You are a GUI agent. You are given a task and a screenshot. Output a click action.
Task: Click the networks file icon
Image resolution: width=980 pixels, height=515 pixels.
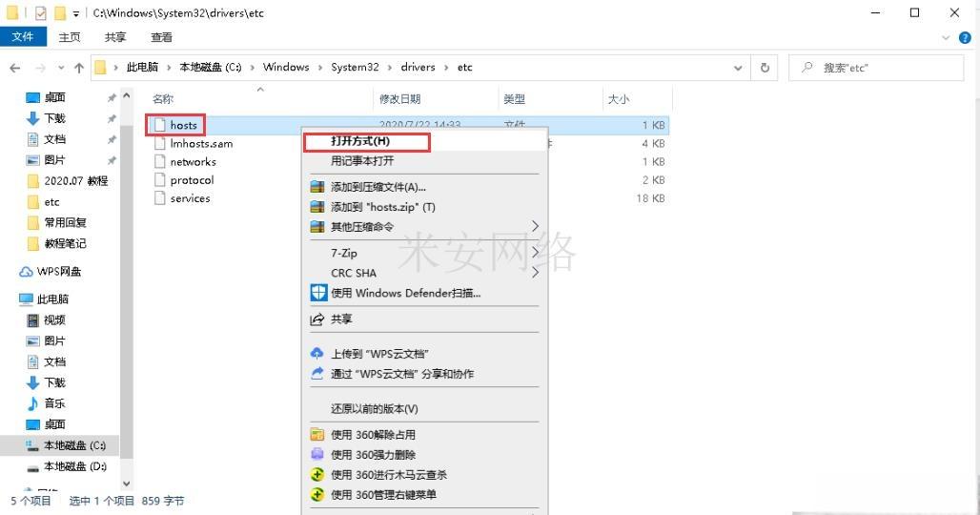pyautogui.click(x=160, y=161)
